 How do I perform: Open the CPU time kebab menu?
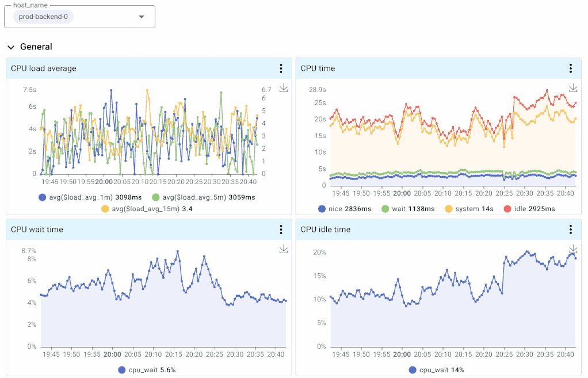[570, 68]
